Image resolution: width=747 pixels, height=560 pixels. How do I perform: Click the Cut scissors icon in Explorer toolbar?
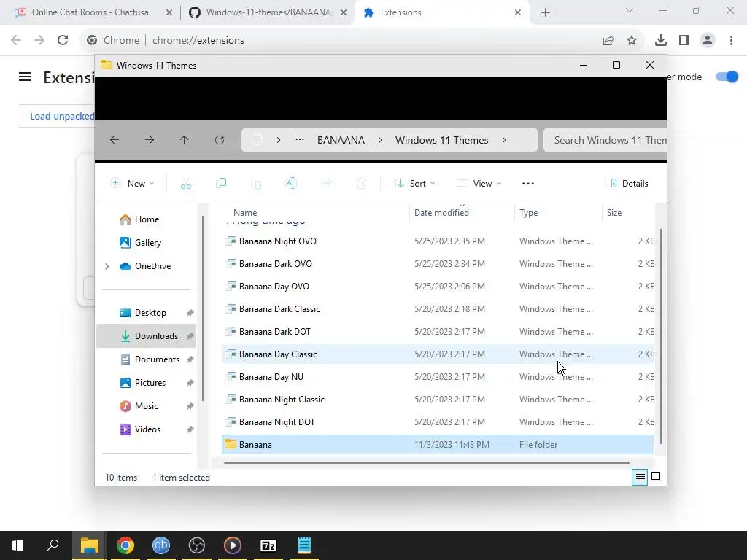186,183
